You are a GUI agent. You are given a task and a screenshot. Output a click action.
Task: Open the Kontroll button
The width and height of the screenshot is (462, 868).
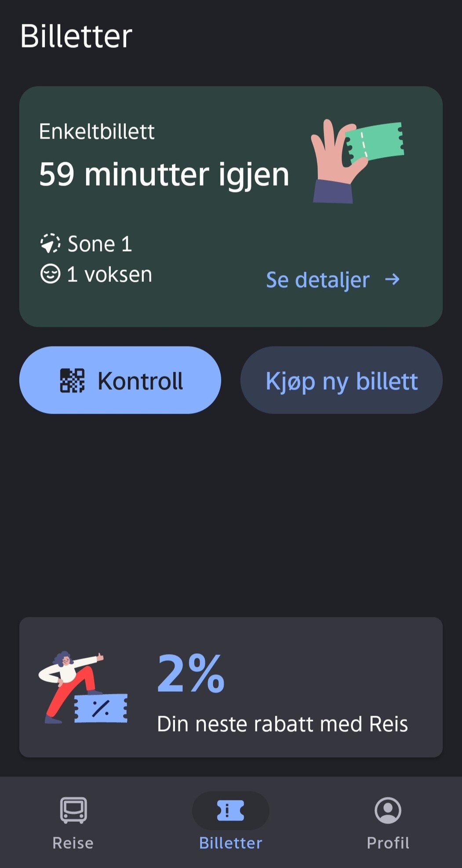click(120, 380)
